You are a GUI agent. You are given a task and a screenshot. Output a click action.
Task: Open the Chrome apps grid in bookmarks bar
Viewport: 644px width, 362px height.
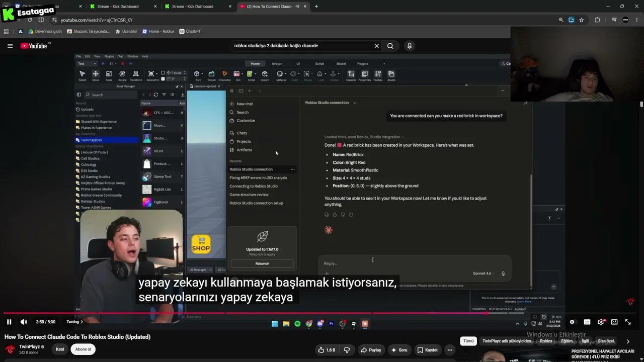click(6, 31)
